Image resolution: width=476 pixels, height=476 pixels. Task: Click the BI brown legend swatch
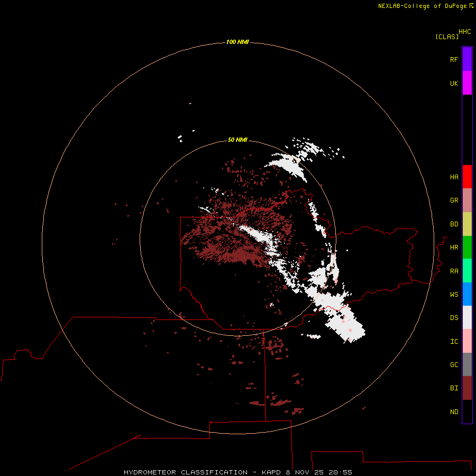pyautogui.click(x=467, y=388)
